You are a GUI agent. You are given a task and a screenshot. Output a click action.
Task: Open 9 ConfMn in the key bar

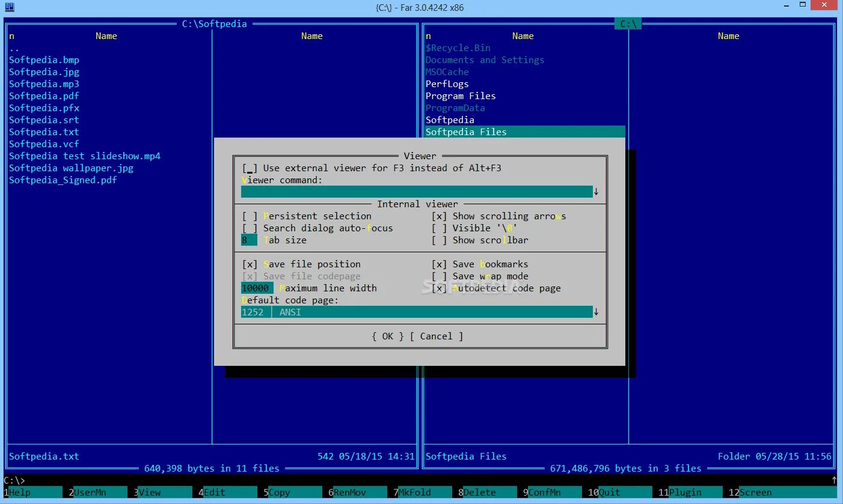553,493
